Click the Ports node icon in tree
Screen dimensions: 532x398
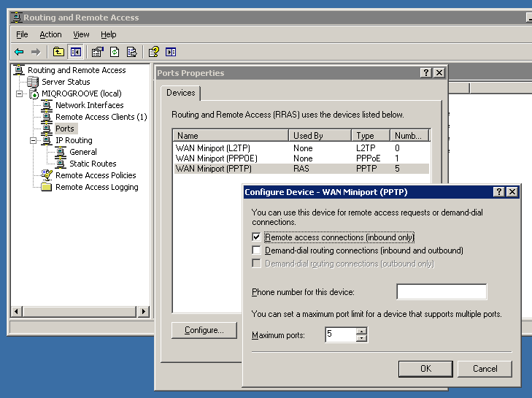(47, 129)
